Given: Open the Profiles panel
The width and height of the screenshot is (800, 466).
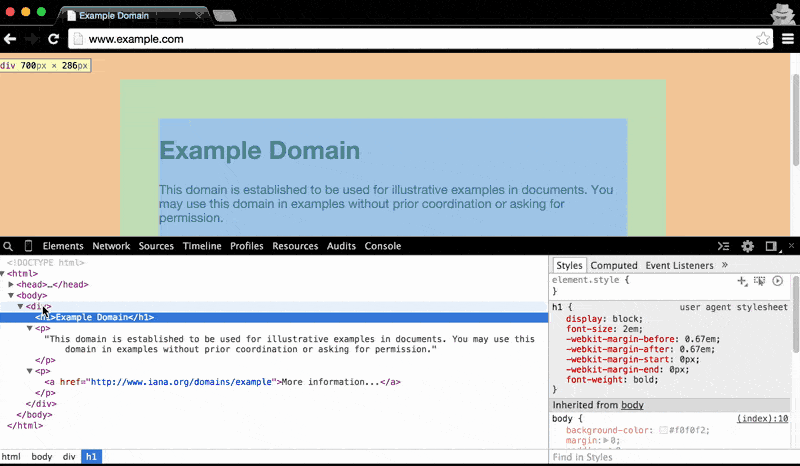Looking at the screenshot, I should [x=247, y=246].
